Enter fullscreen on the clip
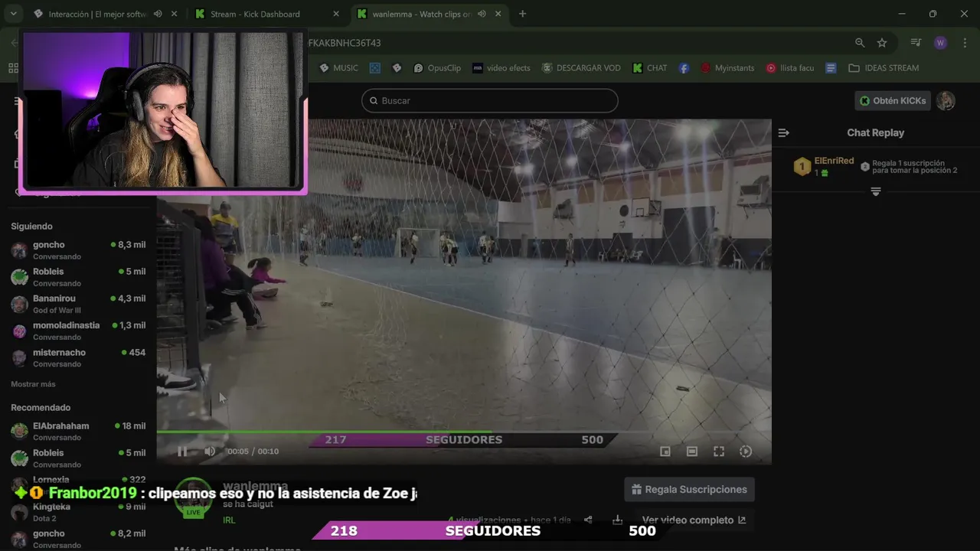This screenshot has height=551, width=980. [719, 452]
